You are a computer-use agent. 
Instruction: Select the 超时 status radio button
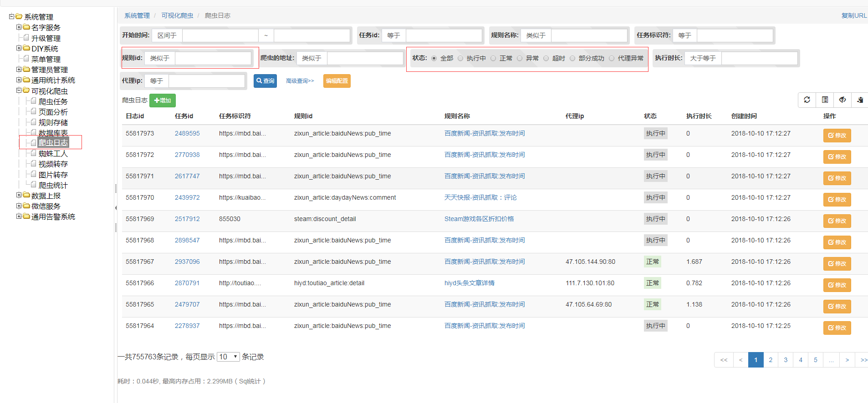[x=546, y=58]
